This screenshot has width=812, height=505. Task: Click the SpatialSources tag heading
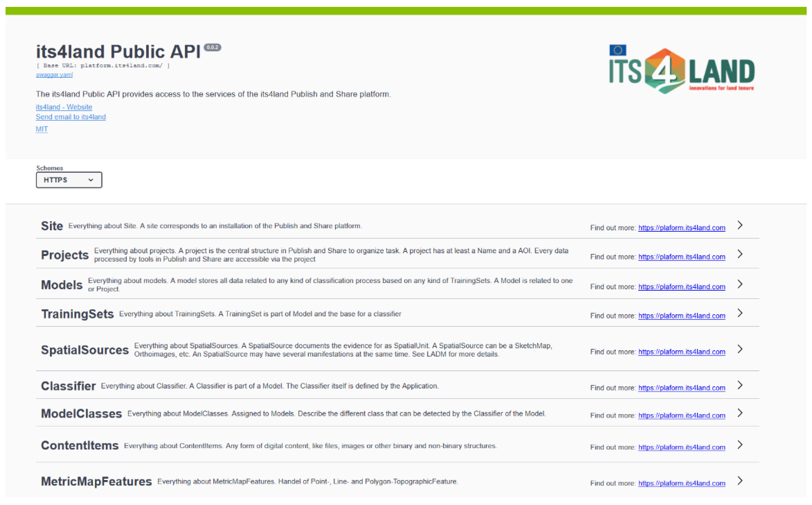pyautogui.click(x=85, y=350)
